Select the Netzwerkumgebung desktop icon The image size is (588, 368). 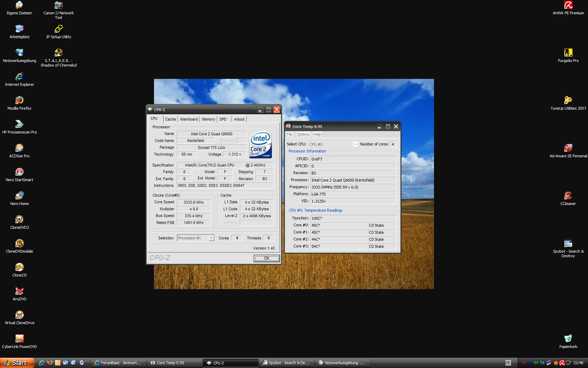[x=19, y=53]
